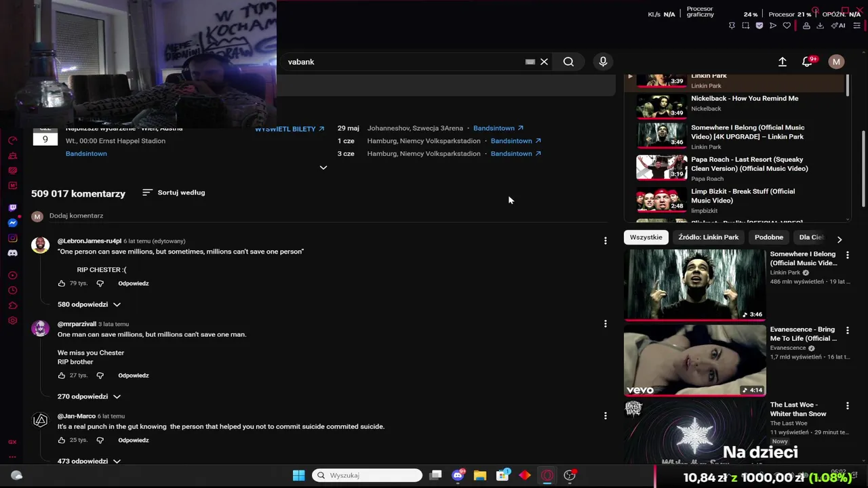Reply to the mrparzivall comment
This screenshot has height=488, width=868.
tap(134, 375)
